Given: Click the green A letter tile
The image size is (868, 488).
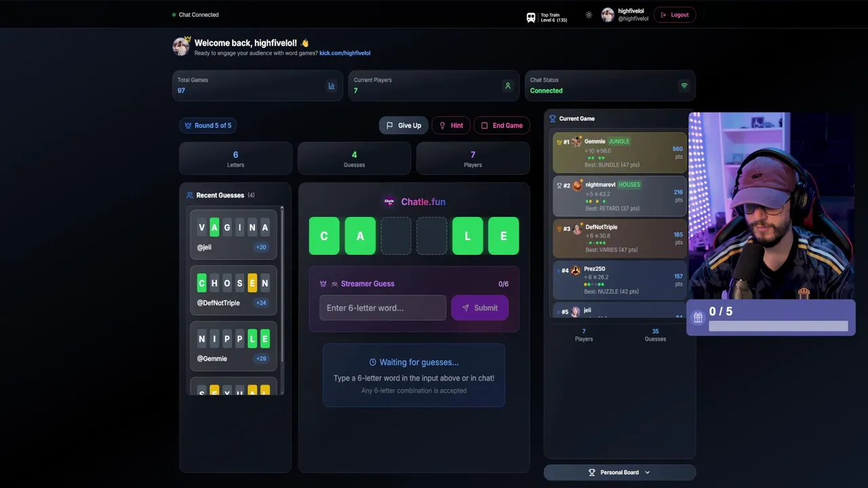Looking at the screenshot, I should click(x=360, y=236).
